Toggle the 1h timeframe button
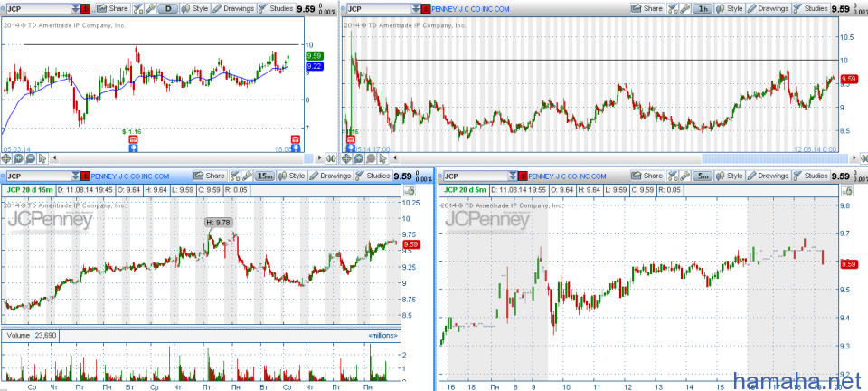Screen dimensions: 868x391 tap(703, 9)
